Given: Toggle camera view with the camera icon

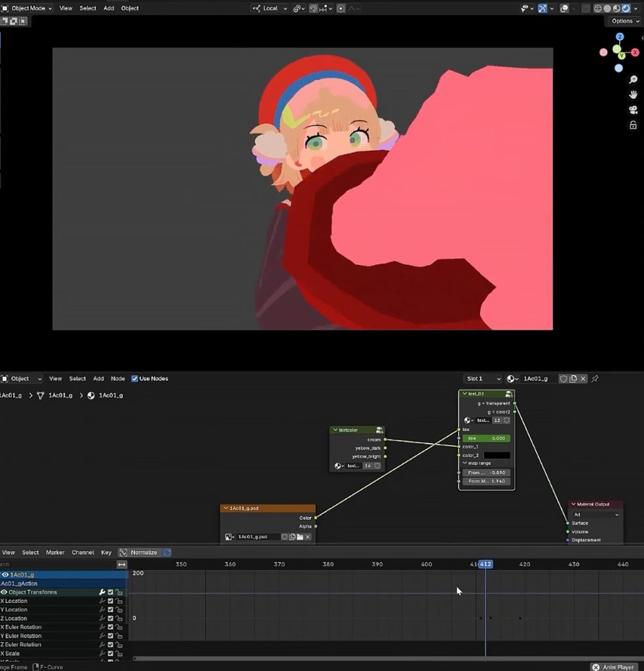Looking at the screenshot, I should click(x=633, y=110).
